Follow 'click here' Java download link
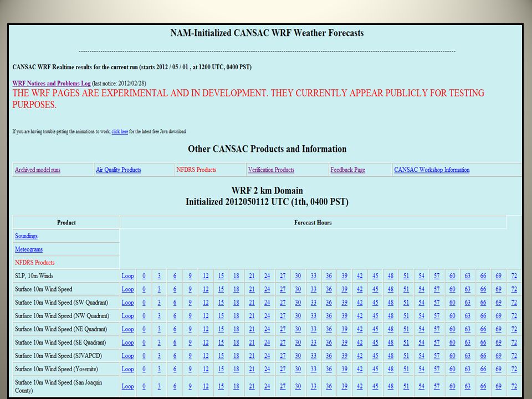Viewport: 532px width, 399px height. tap(120, 132)
